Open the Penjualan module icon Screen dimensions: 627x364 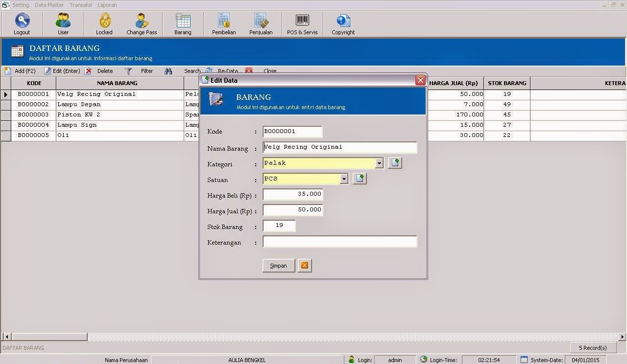[261, 21]
